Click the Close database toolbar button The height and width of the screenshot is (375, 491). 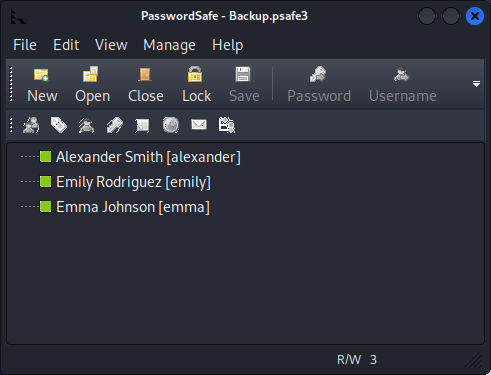(x=146, y=85)
